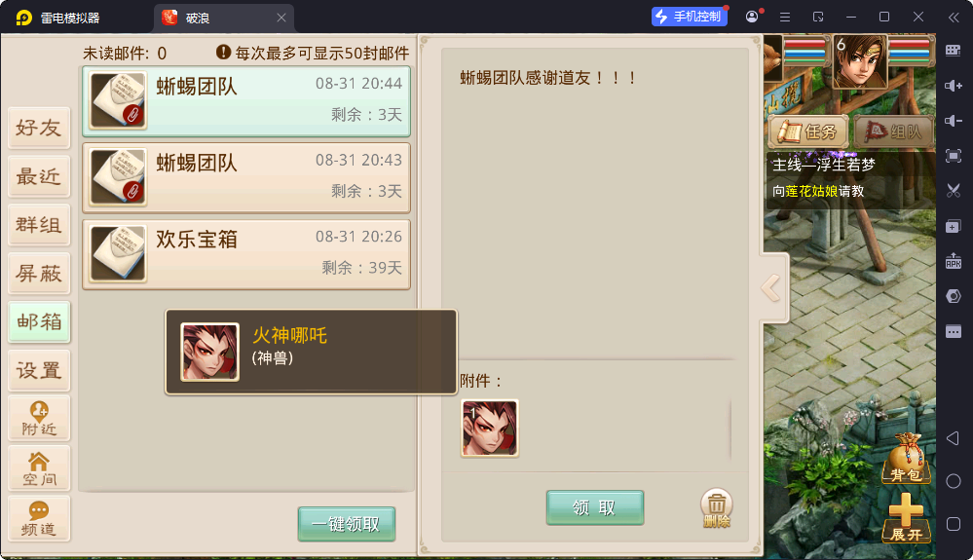Delete the mail with trash icon
Screen dimensions: 973x560
click(717, 508)
